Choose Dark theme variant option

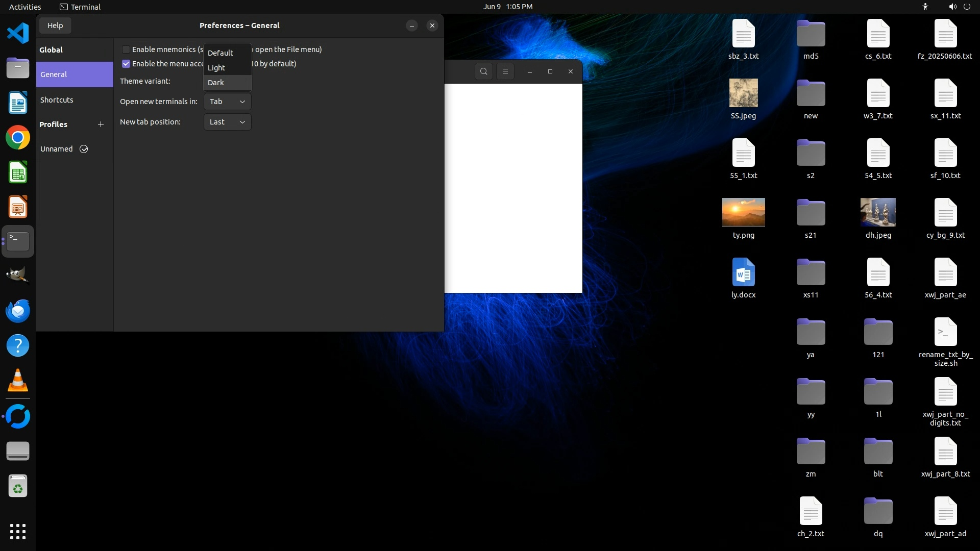click(x=216, y=83)
